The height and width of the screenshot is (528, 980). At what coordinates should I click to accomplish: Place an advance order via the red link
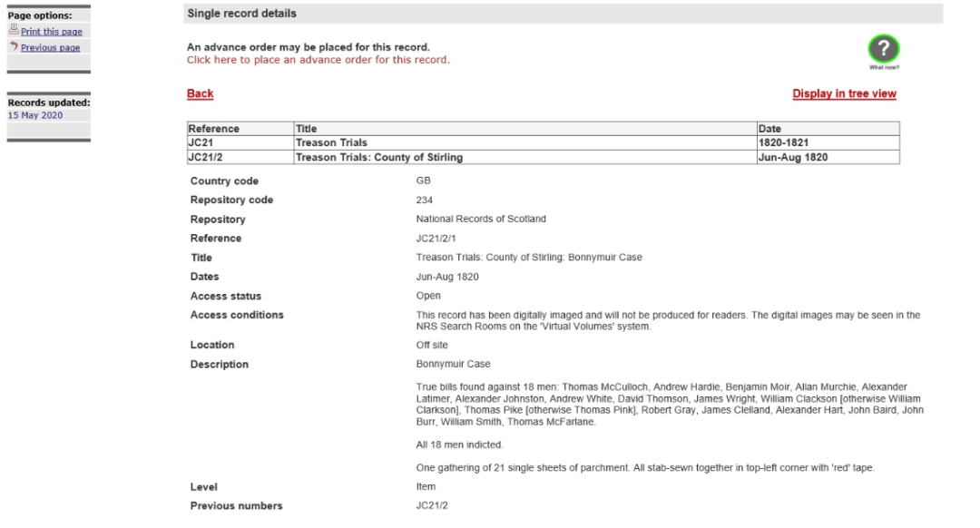318,60
